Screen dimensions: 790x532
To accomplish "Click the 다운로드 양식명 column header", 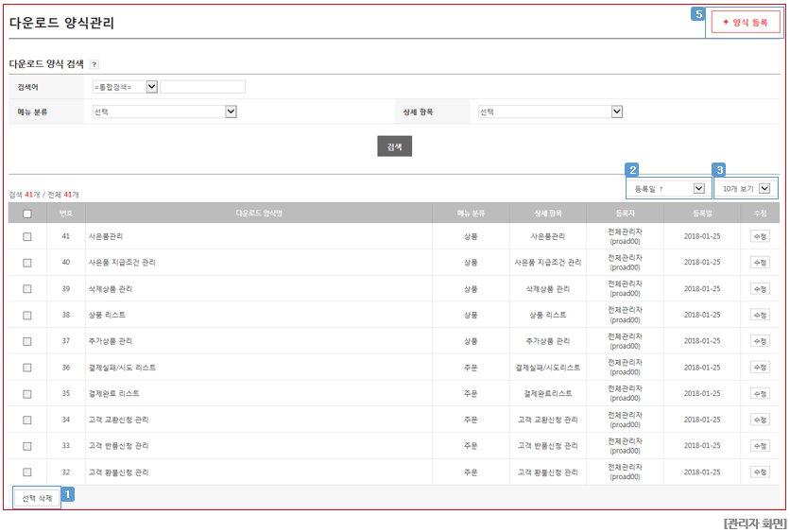I will click(x=259, y=214).
